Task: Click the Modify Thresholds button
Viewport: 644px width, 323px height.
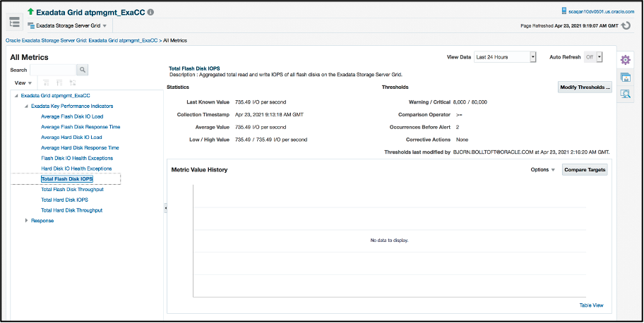Action: coord(585,87)
